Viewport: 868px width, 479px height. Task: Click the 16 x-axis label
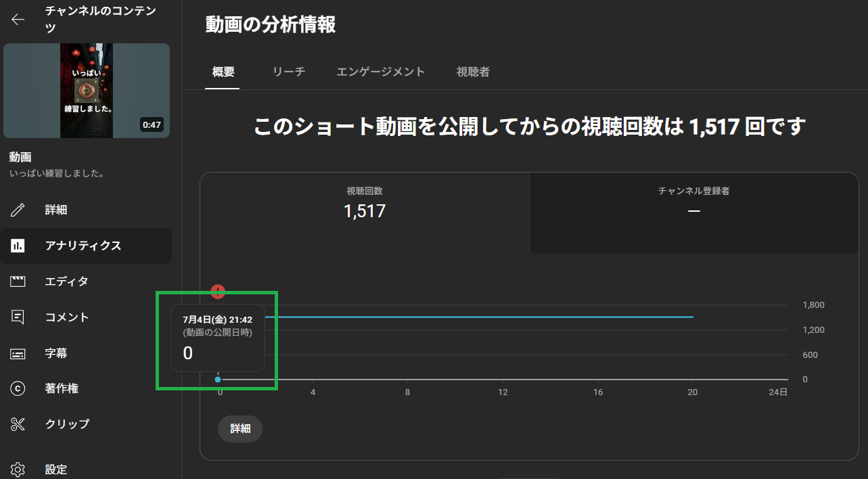coord(597,392)
